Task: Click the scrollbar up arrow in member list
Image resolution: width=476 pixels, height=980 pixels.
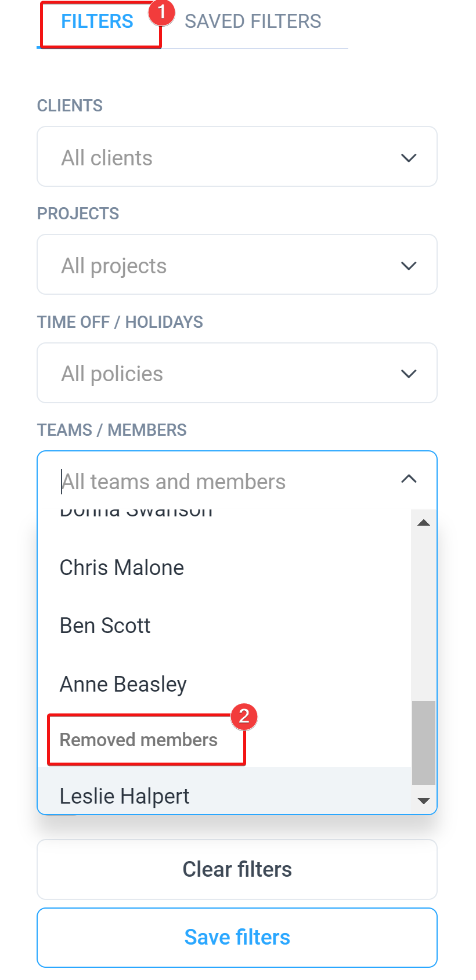Action: coord(424,523)
